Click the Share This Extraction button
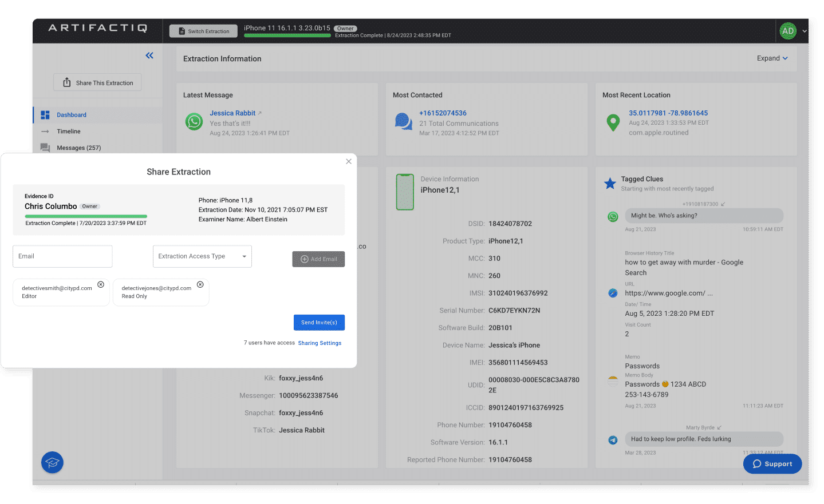 pyautogui.click(x=97, y=82)
